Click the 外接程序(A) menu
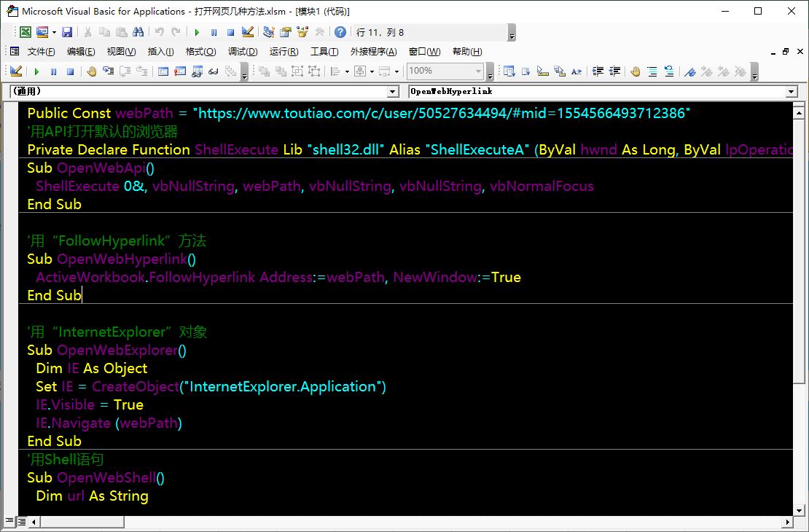The height and width of the screenshot is (532, 809). [x=373, y=52]
